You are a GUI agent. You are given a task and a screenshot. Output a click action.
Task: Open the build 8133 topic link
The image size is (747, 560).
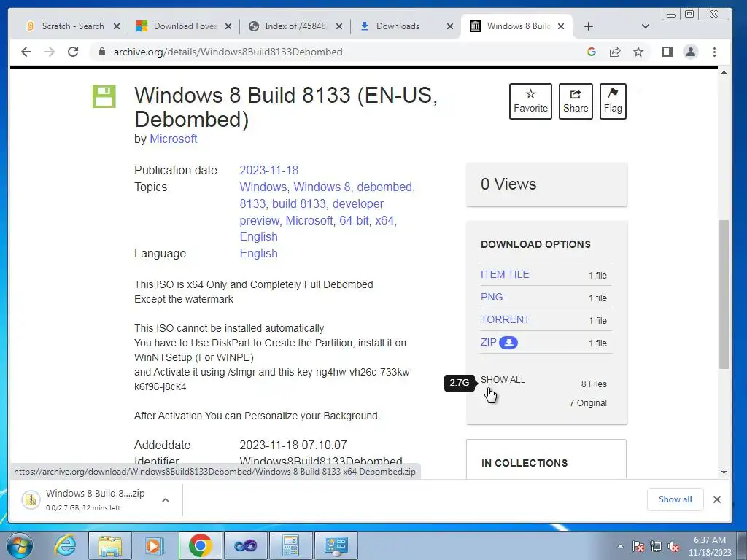299,203
